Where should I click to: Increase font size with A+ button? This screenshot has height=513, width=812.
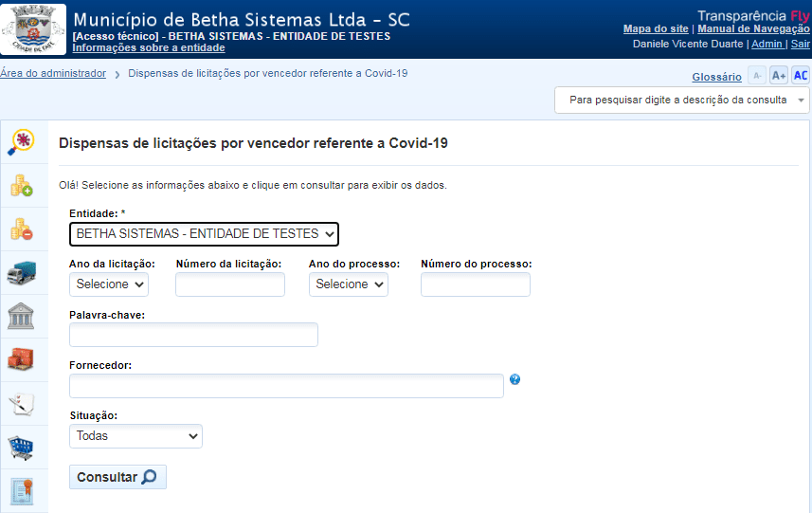coord(779,76)
